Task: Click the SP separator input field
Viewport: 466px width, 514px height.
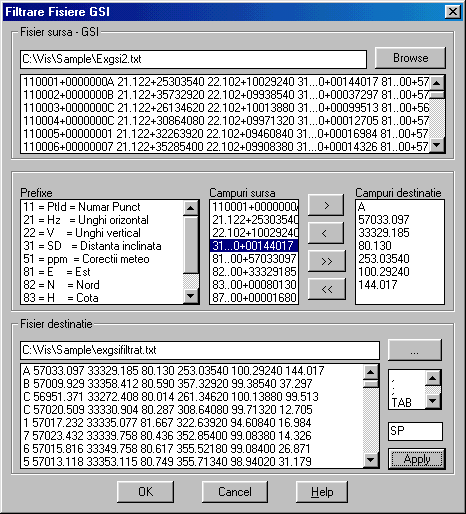Action: point(415,431)
